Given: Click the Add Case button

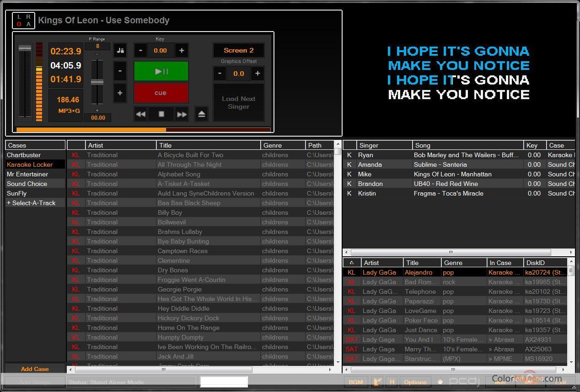Looking at the screenshot, I should [x=35, y=369].
